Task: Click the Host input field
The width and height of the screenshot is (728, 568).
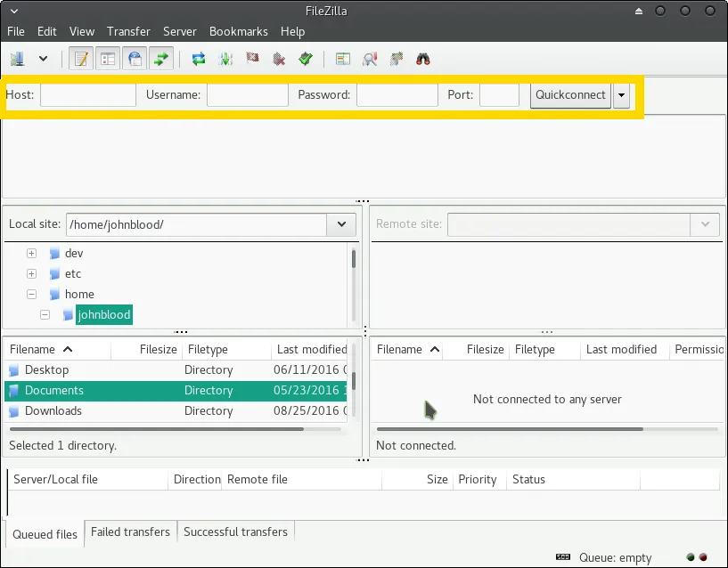Action: [87, 95]
